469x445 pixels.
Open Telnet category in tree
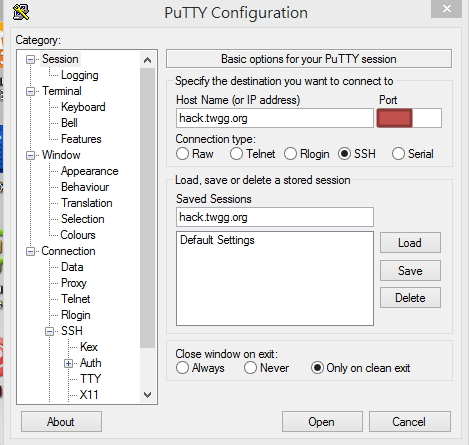click(76, 299)
